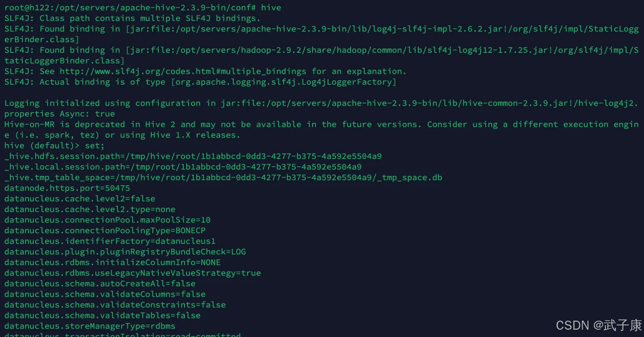
Task: Click the root@h122 shell prompt line
Action: (x=143, y=8)
